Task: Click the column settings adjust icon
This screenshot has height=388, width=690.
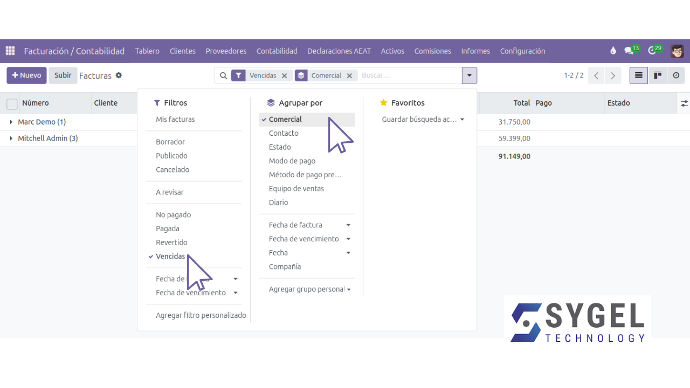Action: (684, 103)
